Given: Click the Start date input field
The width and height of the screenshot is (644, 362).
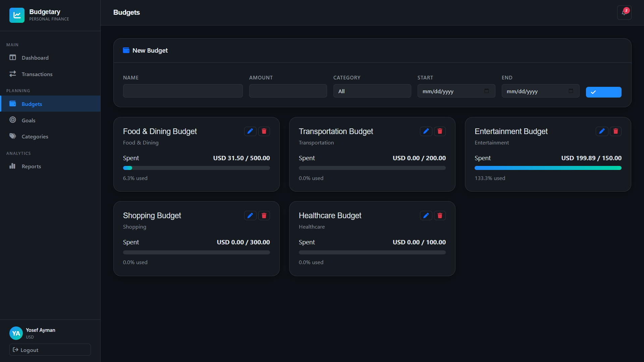Looking at the screenshot, I should pyautogui.click(x=456, y=91).
